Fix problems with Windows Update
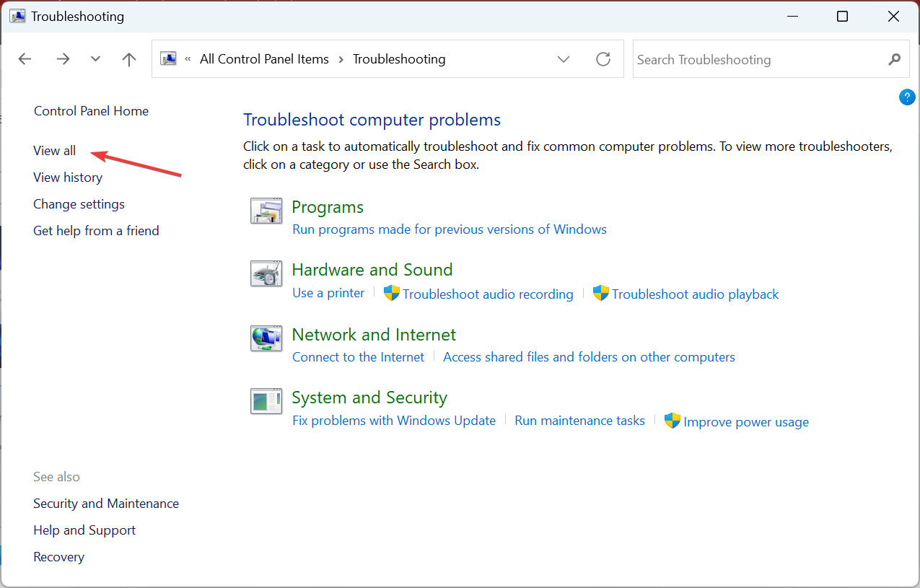 (394, 421)
